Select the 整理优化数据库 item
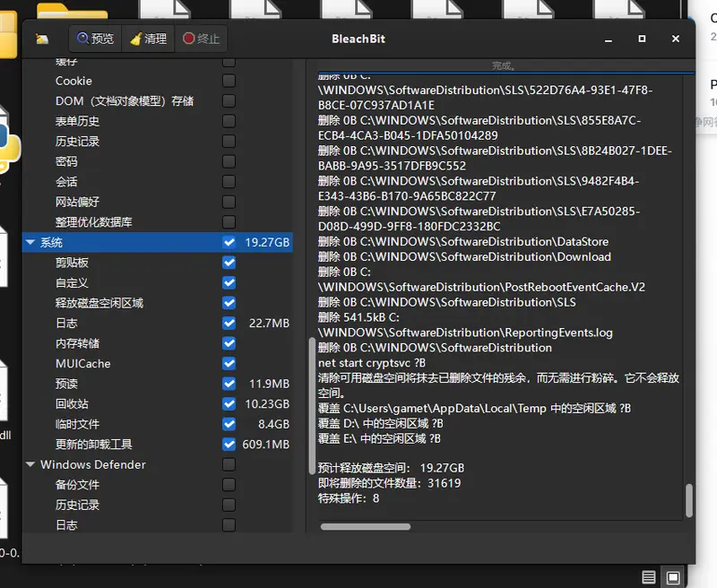This screenshot has width=717, height=588. (x=94, y=222)
